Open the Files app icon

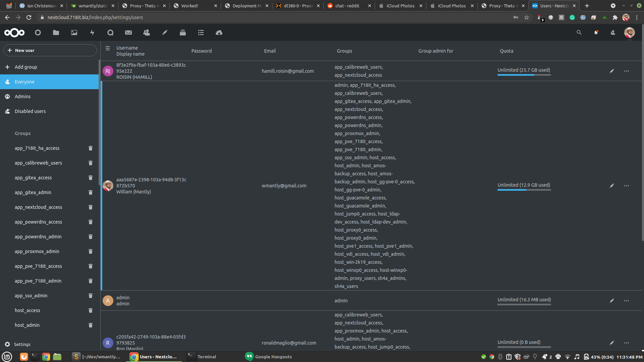(56, 33)
